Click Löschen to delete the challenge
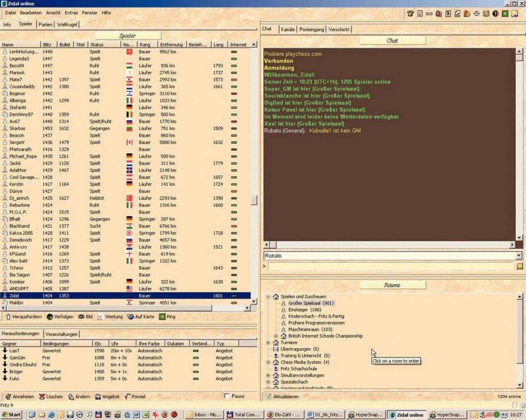The width and height of the screenshot is (526, 420). (51, 397)
